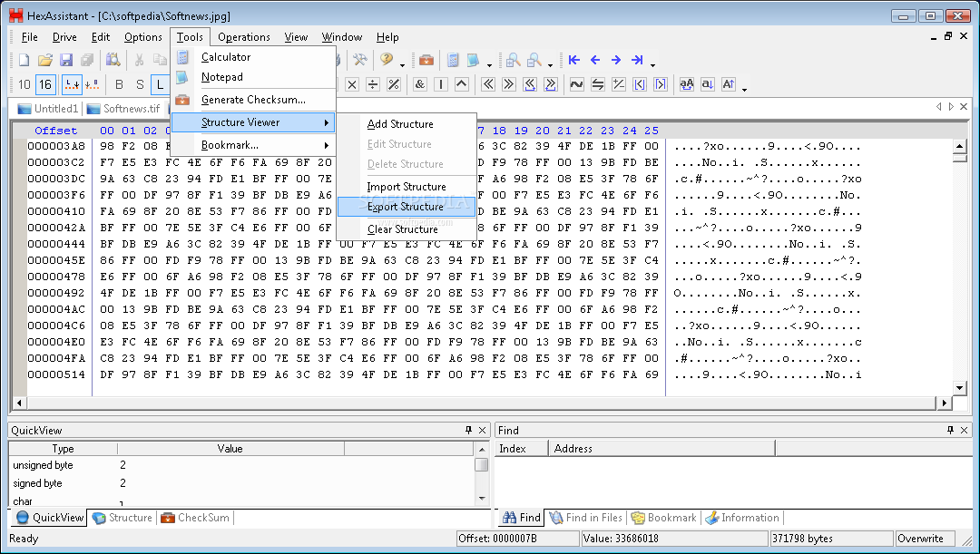Click the multiply (X) operation icon
The width and height of the screenshot is (980, 554).
click(x=352, y=84)
